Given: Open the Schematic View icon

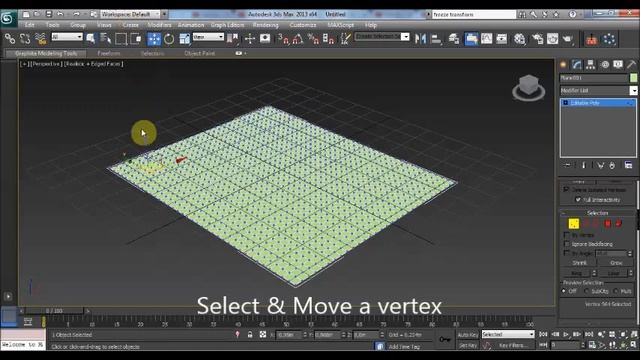Looking at the screenshot, I should click(x=502, y=39).
